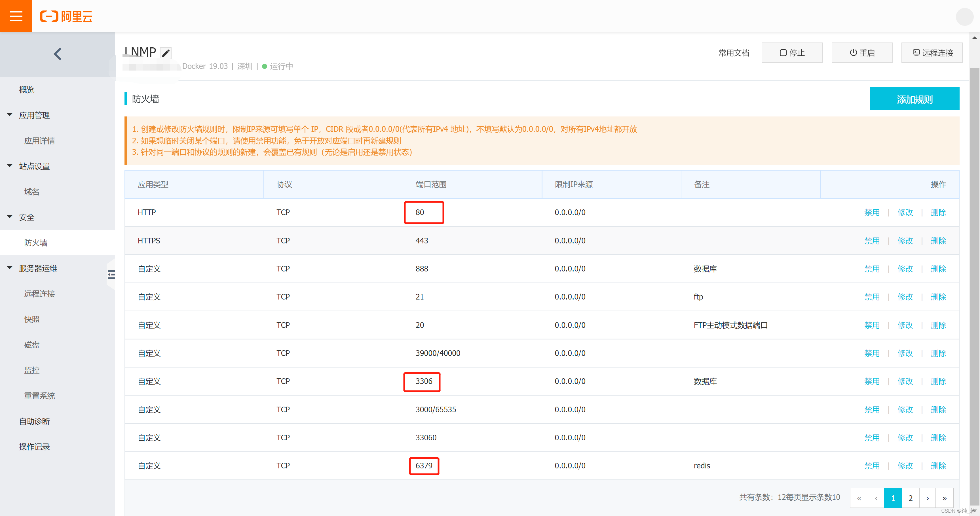Click the 运行中 status text

pos(281,66)
